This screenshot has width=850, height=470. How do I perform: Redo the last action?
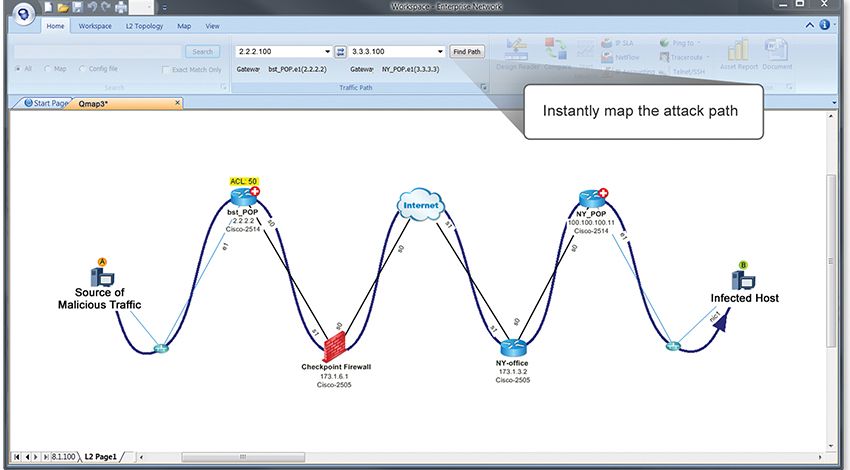click(x=106, y=8)
